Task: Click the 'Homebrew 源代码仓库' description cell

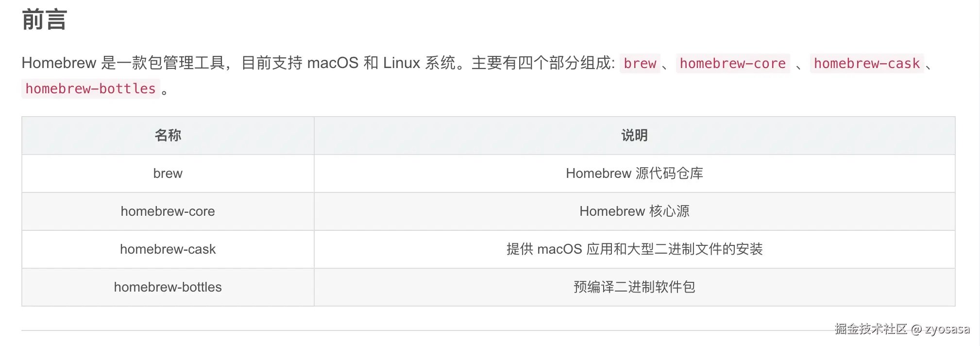Action: coord(634,173)
